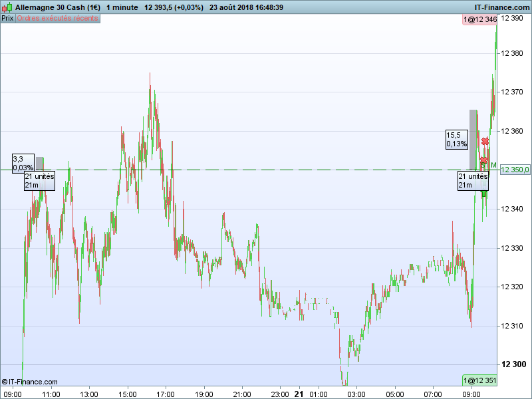Click the 12 320 price axis label
This screenshot has width=532, height=399.
[512, 287]
